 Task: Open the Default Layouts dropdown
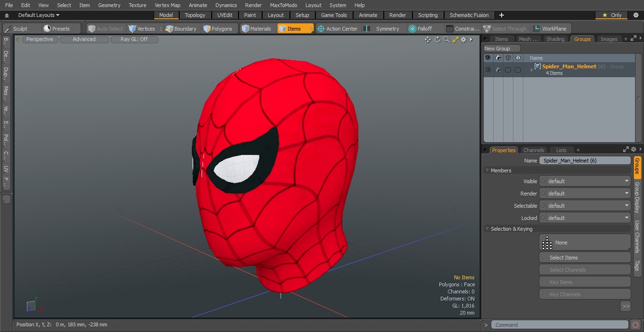tap(39, 15)
